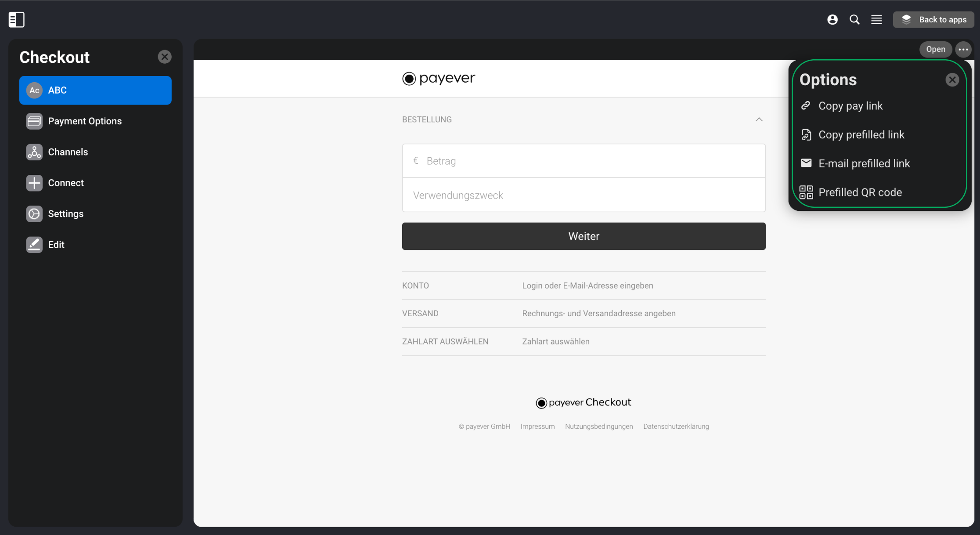
Task: Click the three-dots more options button
Action: pos(963,49)
